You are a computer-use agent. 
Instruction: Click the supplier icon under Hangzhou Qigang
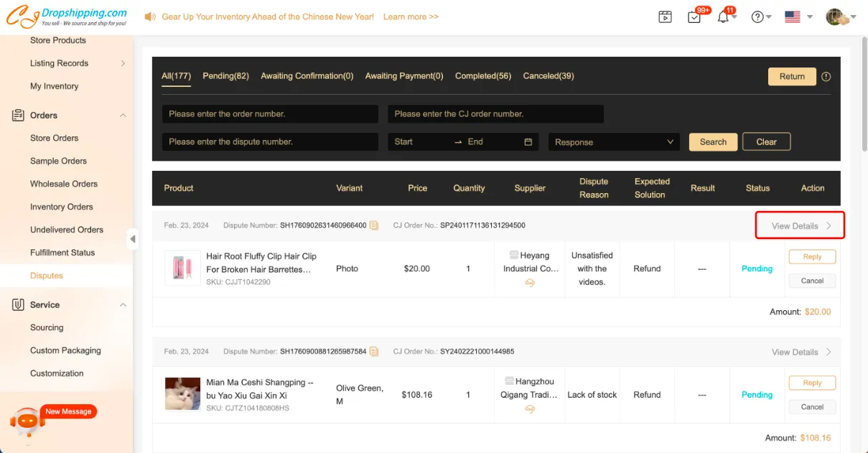click(x=530, y=408)
